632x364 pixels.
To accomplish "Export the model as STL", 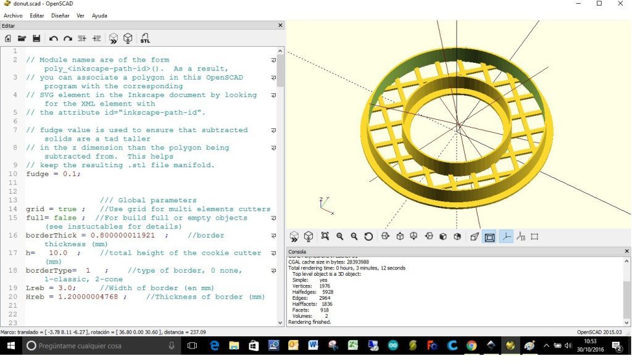I will [145, 38].
